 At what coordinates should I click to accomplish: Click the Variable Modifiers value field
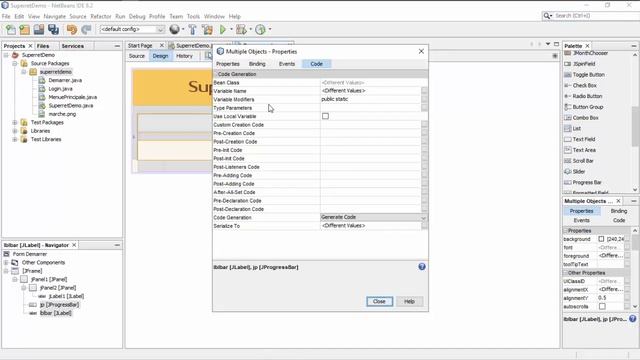[371, 99]
